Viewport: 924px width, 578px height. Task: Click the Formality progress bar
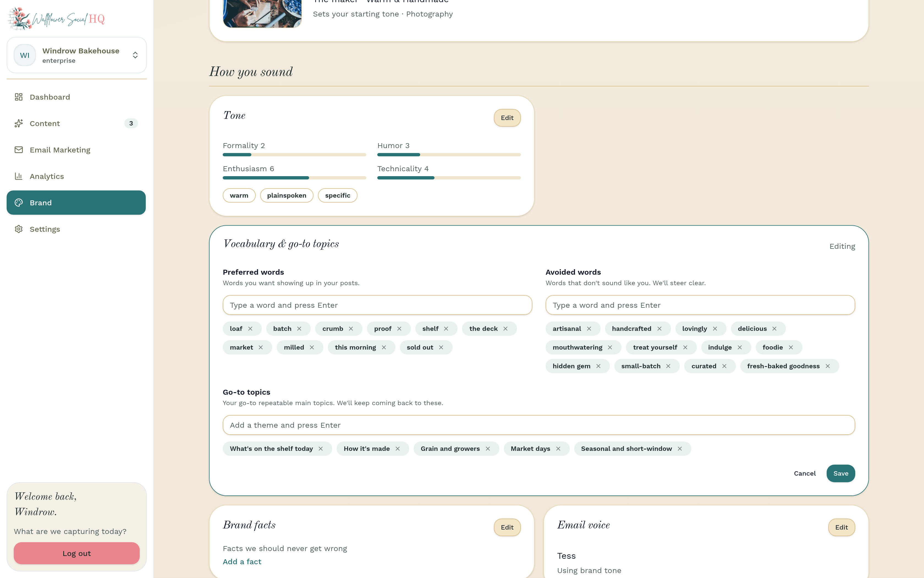[294, 155]
